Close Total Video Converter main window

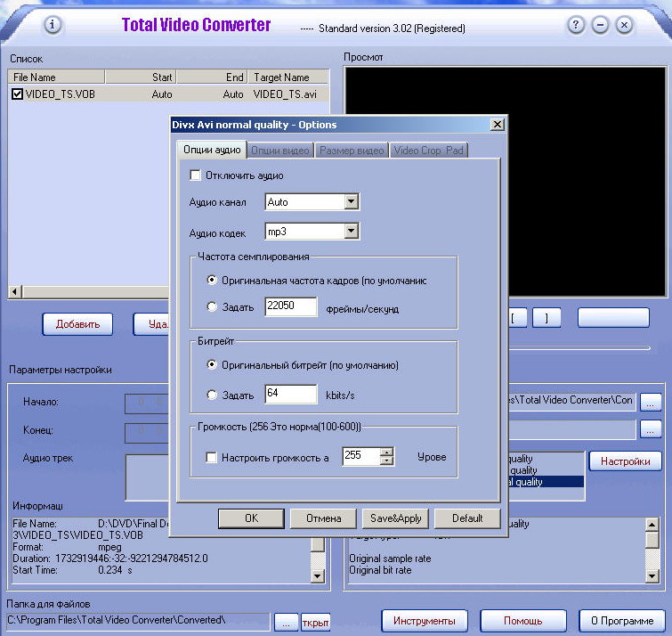click(625, 25)
